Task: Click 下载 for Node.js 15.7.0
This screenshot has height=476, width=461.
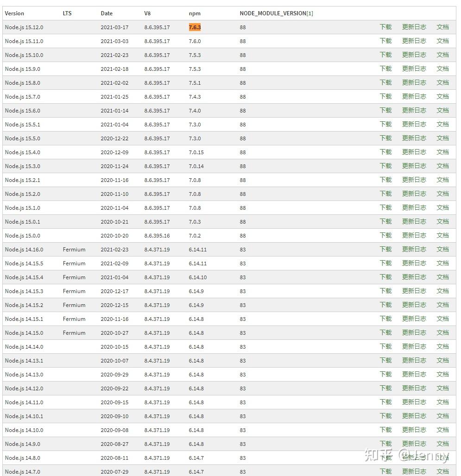Action: click(385, 97)
